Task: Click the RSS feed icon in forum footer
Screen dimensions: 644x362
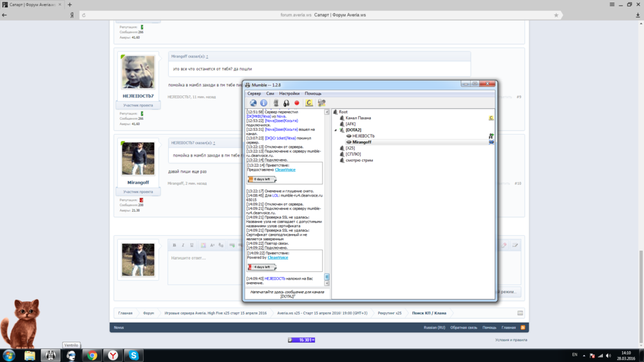Action: pyautogui.click(x=523, y=327)
